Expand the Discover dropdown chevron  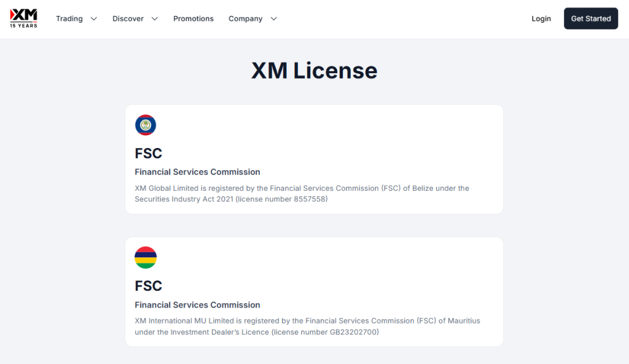click(155, 19)
